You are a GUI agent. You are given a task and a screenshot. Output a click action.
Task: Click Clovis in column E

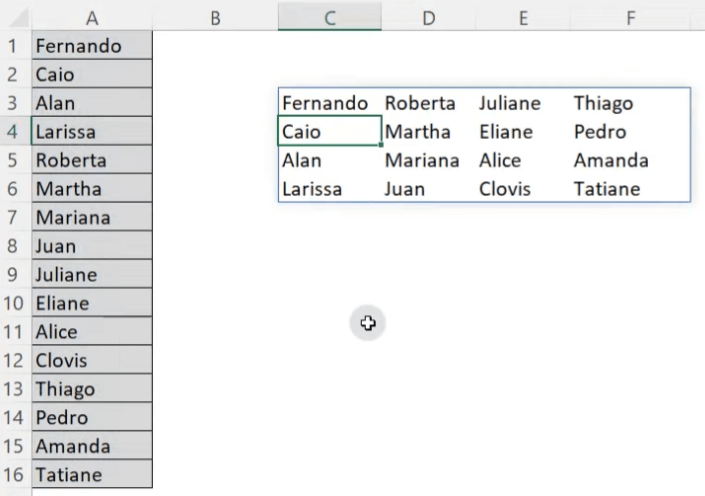(x=523, y=188)
